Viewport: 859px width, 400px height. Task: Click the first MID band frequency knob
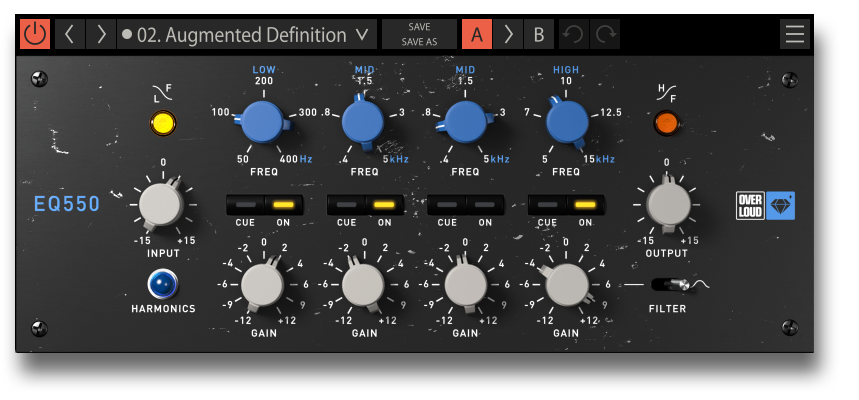pos(363,122)
